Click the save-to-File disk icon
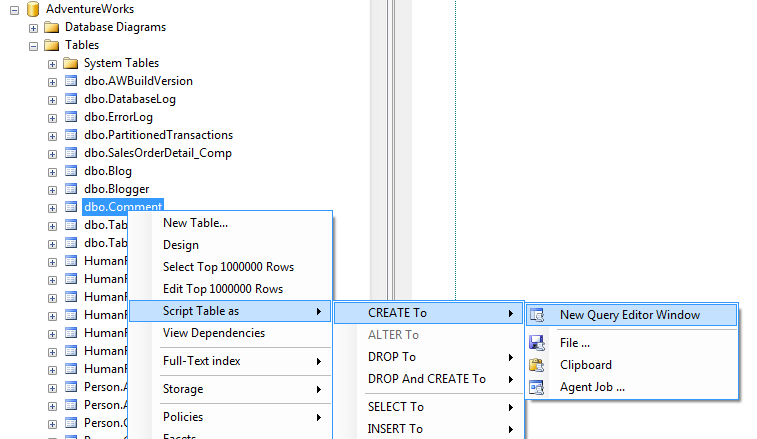 click(537, 343)
